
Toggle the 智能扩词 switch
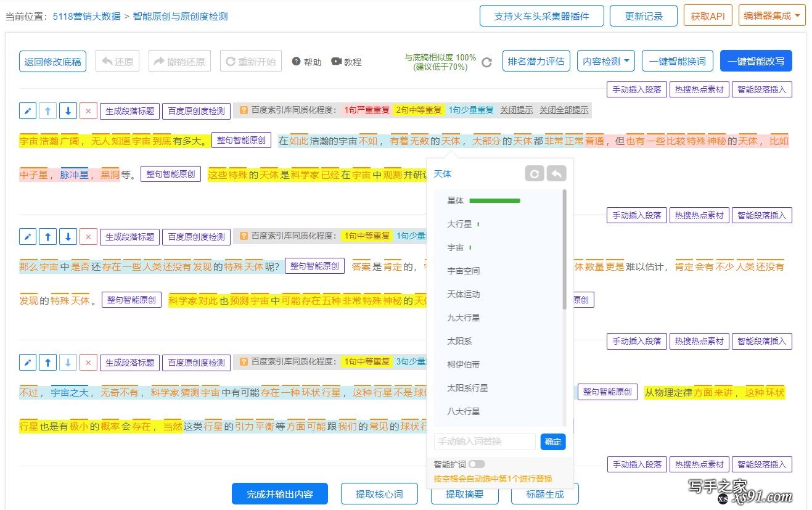click(477, 464)
